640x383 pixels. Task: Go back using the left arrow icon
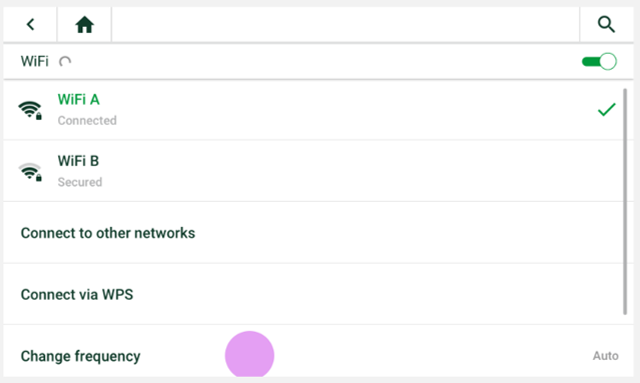(30, 24)
